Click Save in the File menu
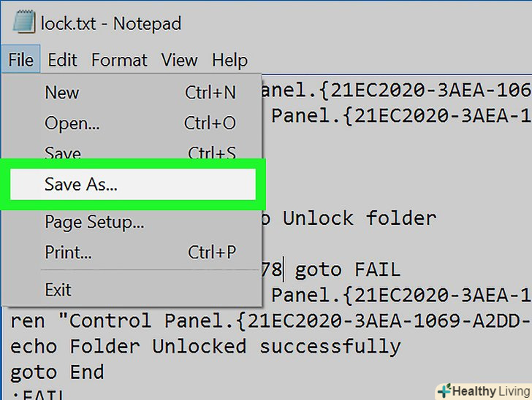 (x=63, y=153)
